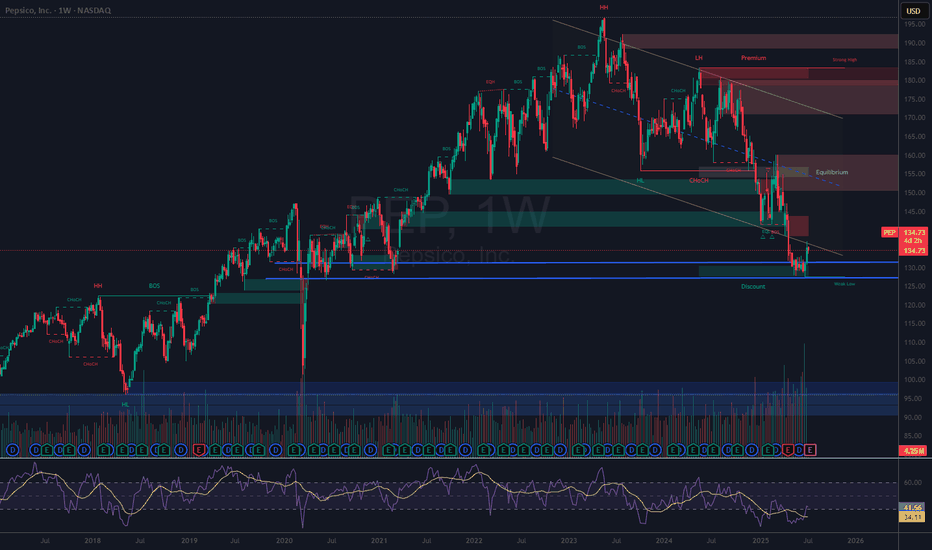Open the lone dividend marker before 2023
This screenshot has height=550, width=932.
click(560, 450)
